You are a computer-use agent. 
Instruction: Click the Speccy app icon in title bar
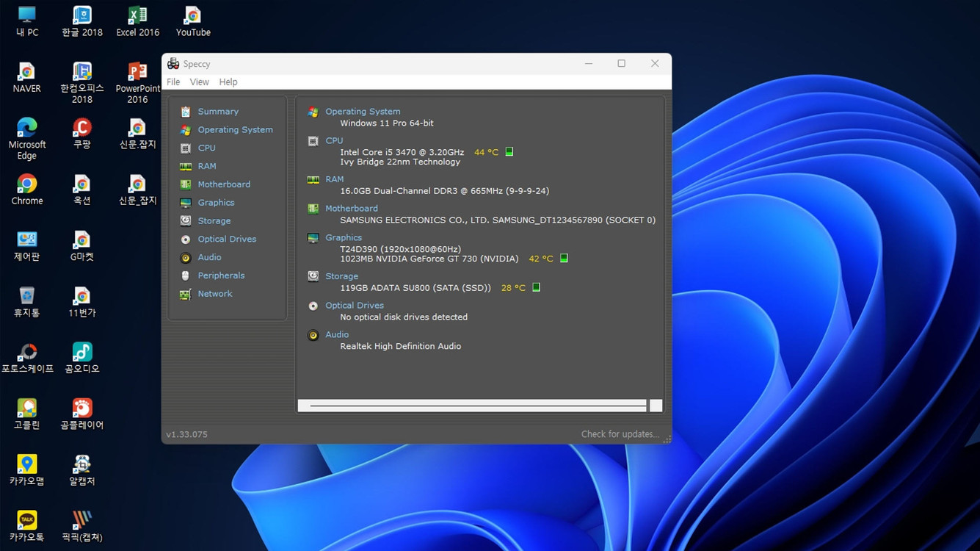tap(173, 64)
